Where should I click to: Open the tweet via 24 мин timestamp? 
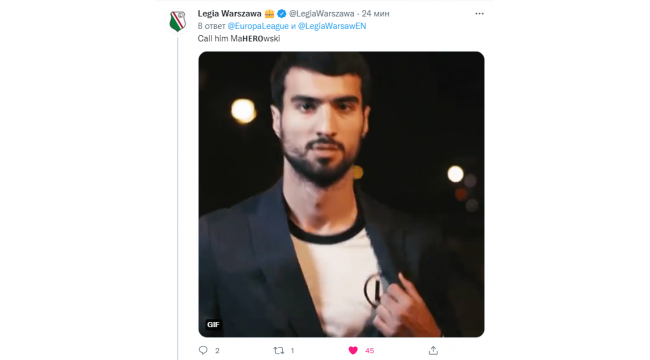pyautogui.click(x=376, y=14)
